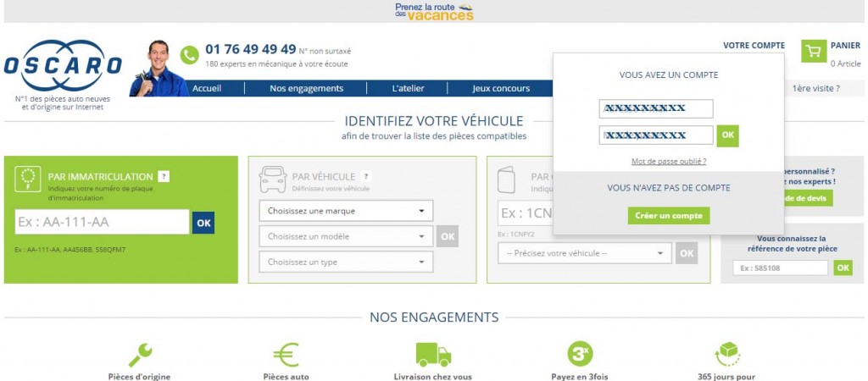Click the phone number 01 76 49 49 49
This screenshot has width=868, height=381.
pyautogui.click(x=251, y=49)
